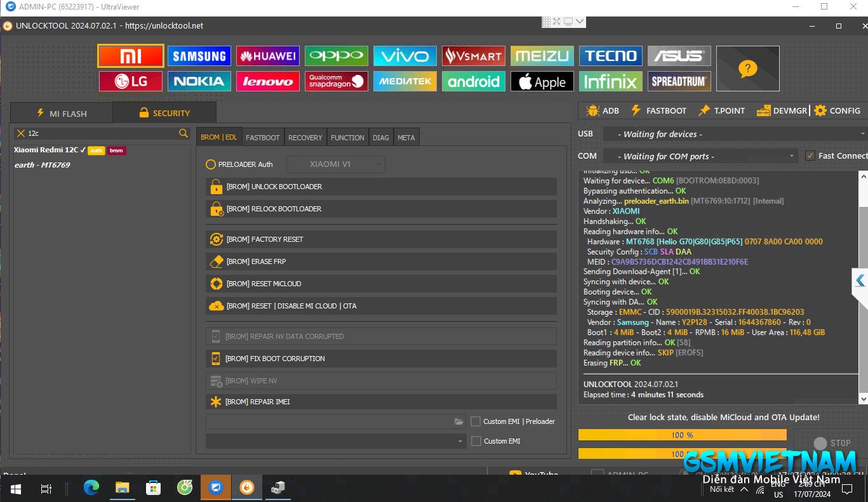Select the Samsung brand icon
Viewport: 868px width, 502px height.
[199, 56]
